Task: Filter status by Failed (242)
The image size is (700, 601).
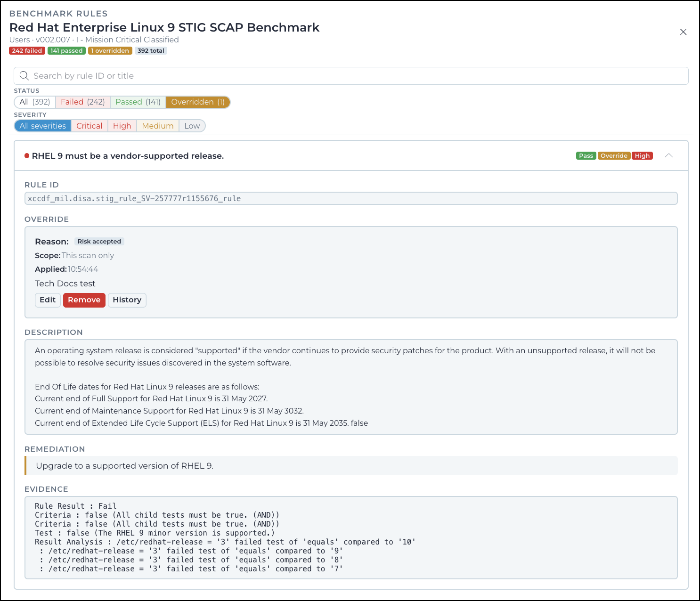Action: [x=83, y=102]
